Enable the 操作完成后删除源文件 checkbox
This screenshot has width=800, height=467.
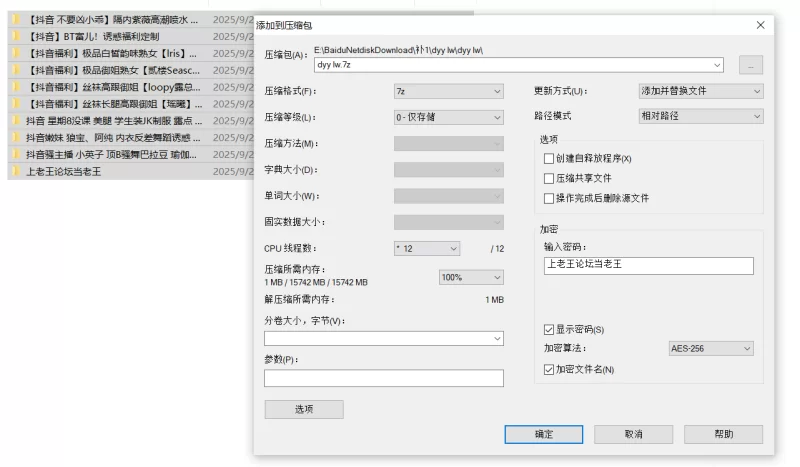pos(549,199)
